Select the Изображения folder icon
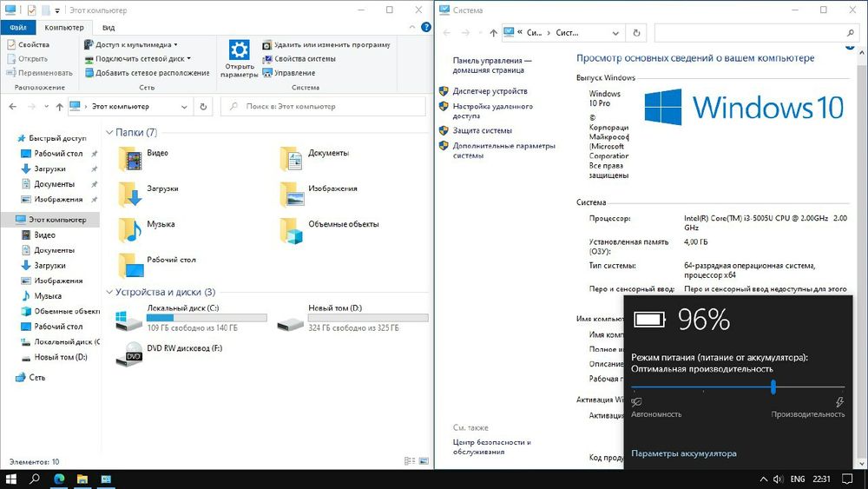 pyautogui.click(x=291, y=194)
